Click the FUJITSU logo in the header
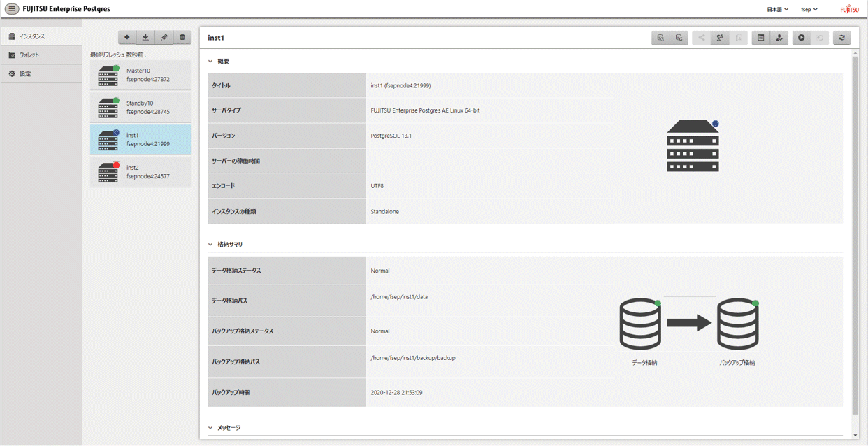The height and width of the screenshot is (446, 868). click(849, 9)
